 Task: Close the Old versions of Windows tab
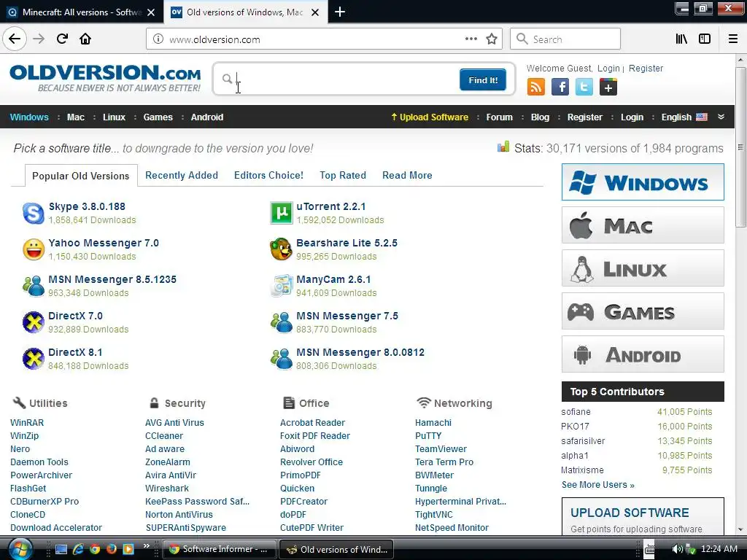(315, 12)
